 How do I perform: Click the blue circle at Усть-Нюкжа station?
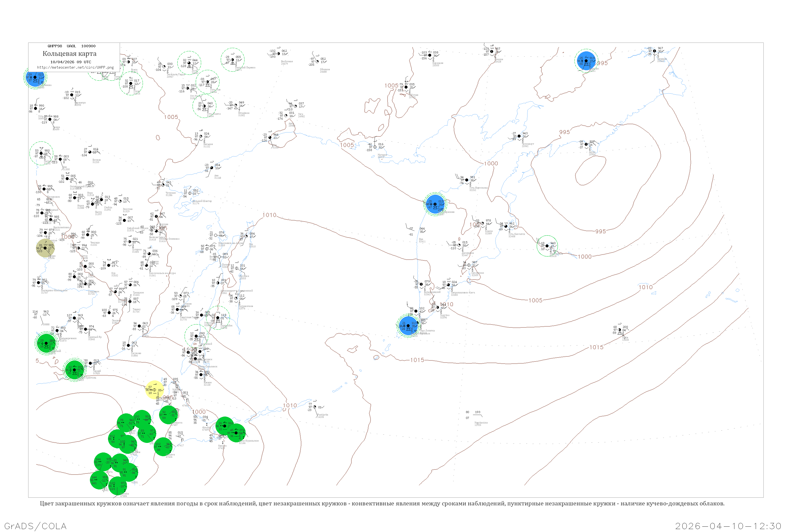click(35, 77)
